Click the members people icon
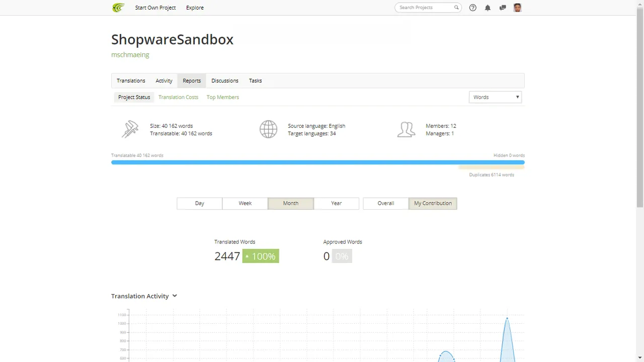644x362 pixels. 406,129
